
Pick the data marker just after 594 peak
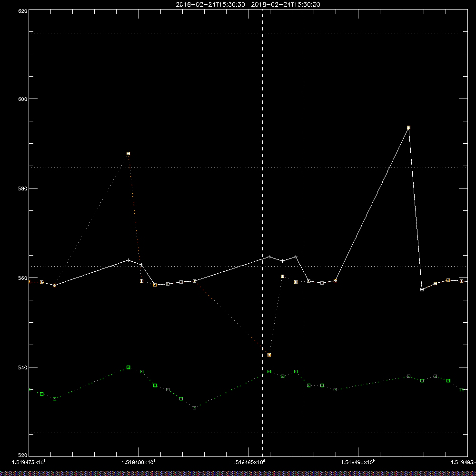(x=422, y=289)
